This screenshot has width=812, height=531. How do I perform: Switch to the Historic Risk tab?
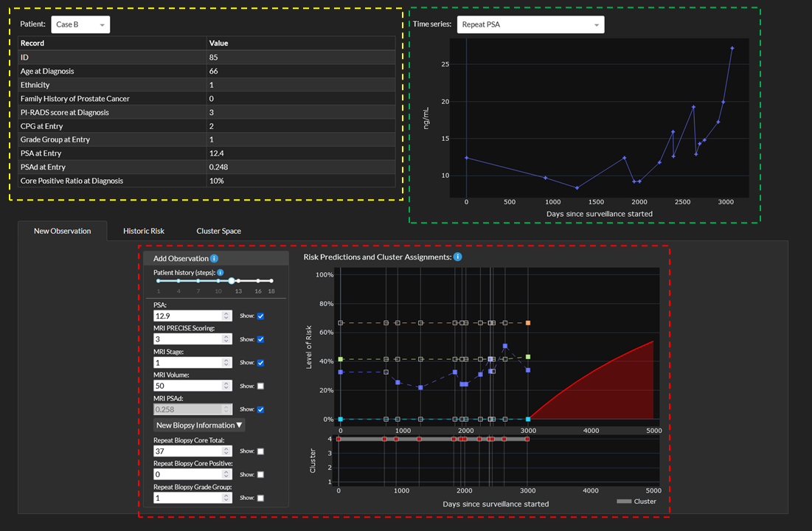click(x=144, y=231)
